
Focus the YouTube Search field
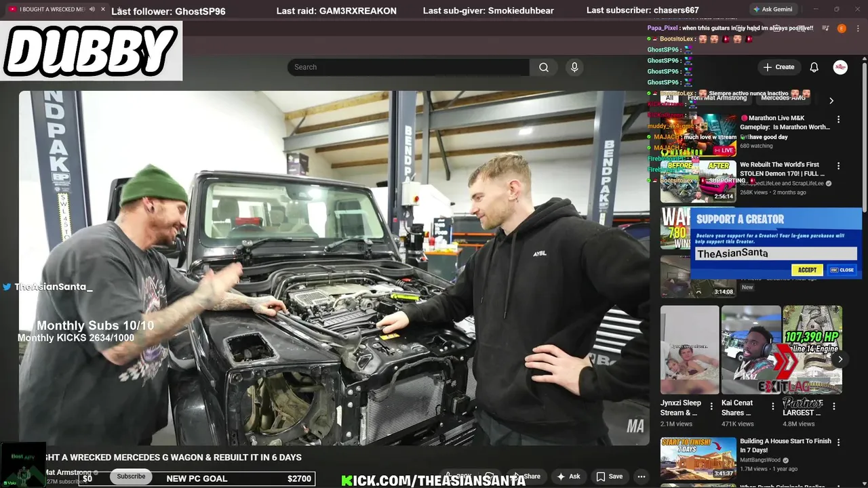[x=408, y=67]
